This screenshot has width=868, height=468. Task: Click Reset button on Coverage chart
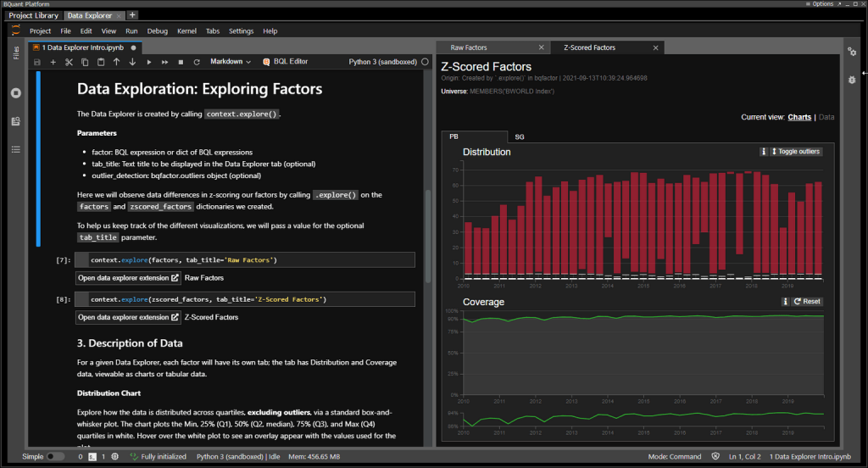807,302
